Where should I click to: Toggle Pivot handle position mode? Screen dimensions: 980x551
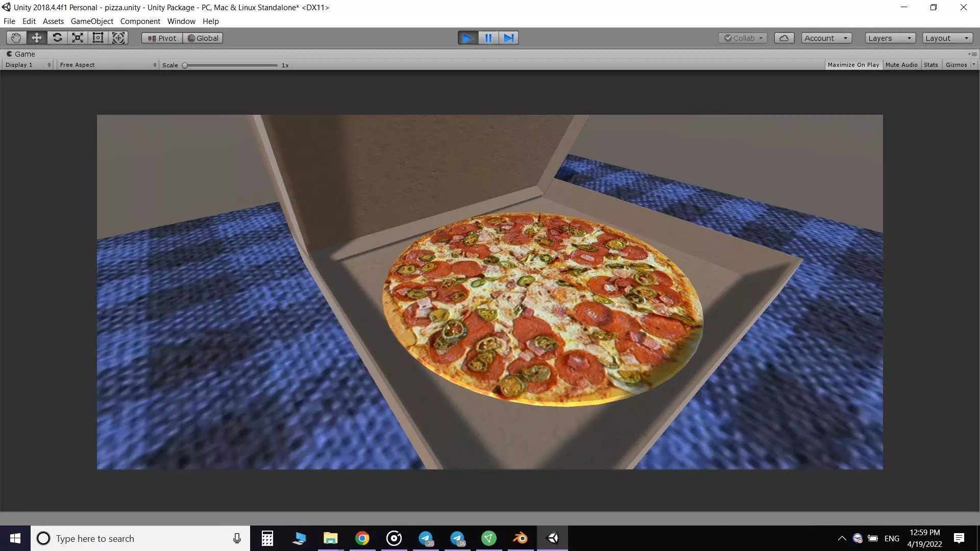[x=162, y=38]
